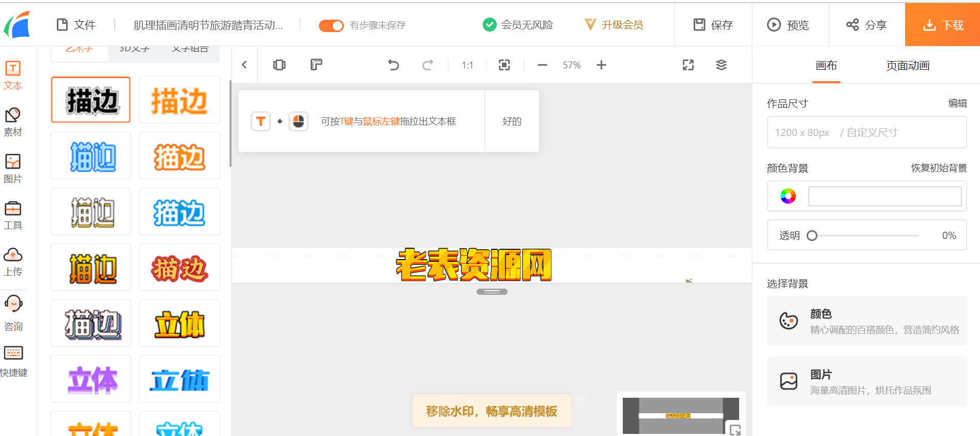Open the rainbow color picker wheel
This screenshot has width=980, height=436.
tap(788, 196)
